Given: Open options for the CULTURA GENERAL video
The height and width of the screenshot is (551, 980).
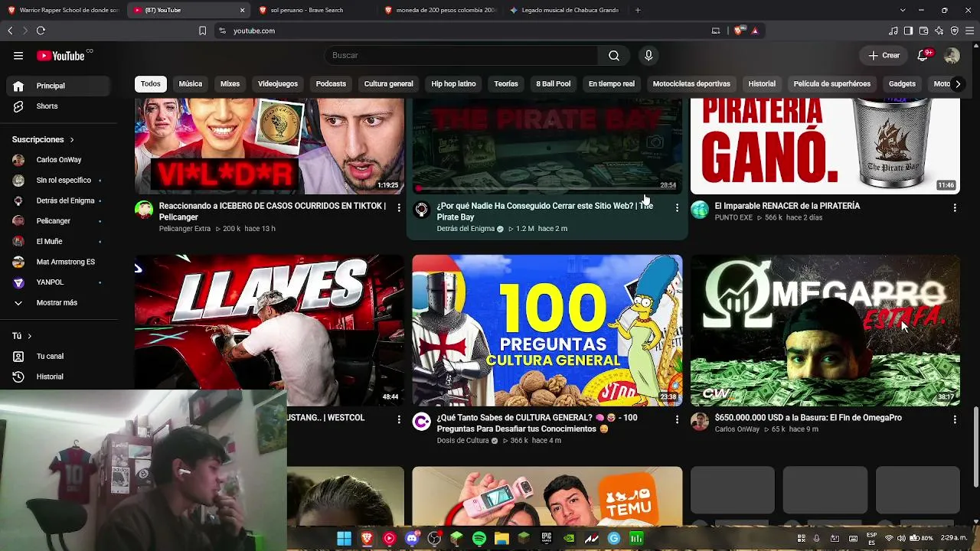Looking at the screenshot, I should coord(677,419).
